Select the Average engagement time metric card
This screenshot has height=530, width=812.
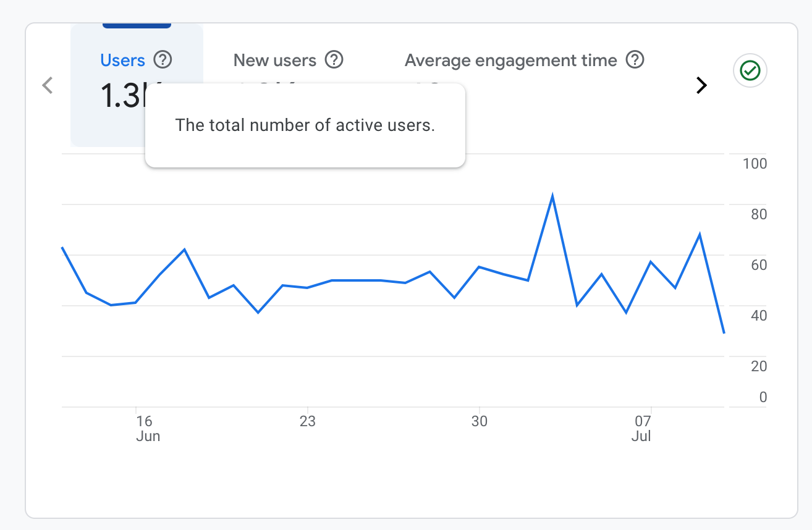coord(510,60)
